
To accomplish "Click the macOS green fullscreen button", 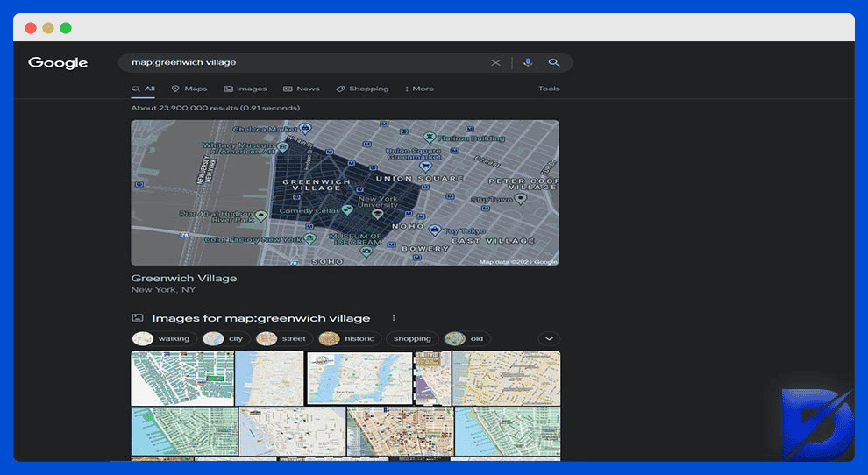I will [66, 28].
